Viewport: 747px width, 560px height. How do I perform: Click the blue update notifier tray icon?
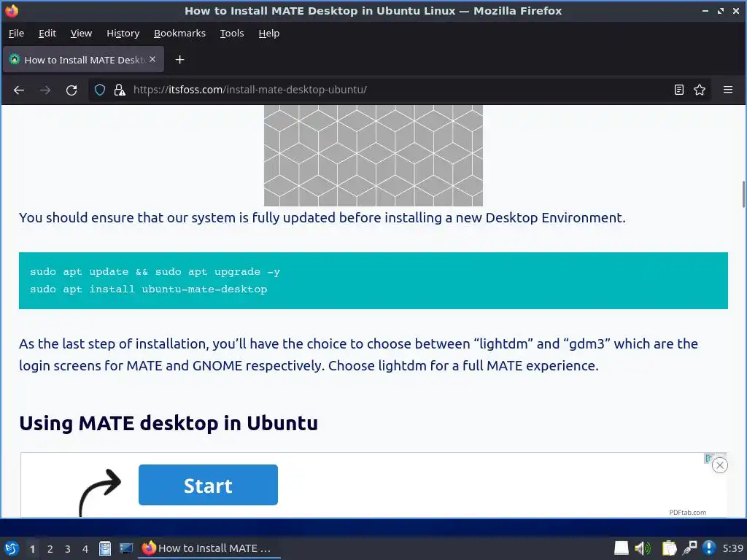(x=709, y=548)
